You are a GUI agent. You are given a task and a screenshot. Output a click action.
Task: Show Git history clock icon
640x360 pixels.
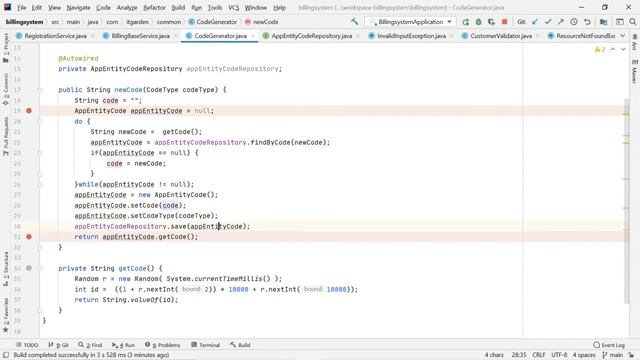click(574, 22)
